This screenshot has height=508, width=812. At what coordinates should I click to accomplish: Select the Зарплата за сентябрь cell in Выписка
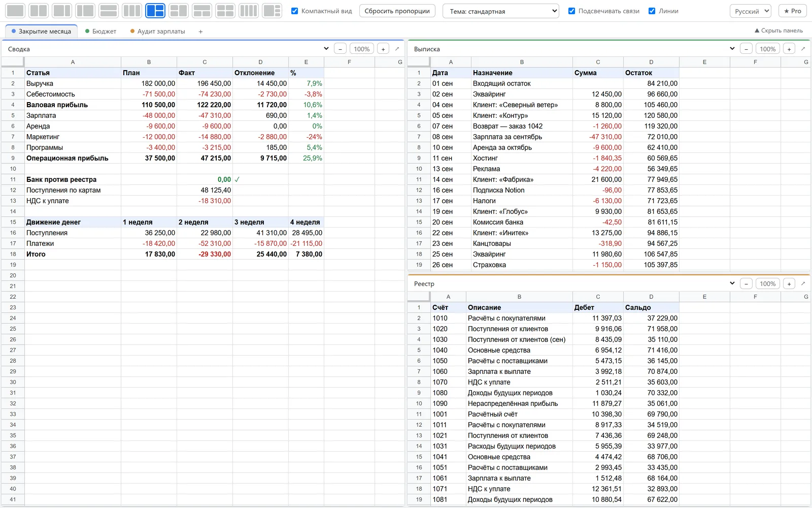[522, 137]
